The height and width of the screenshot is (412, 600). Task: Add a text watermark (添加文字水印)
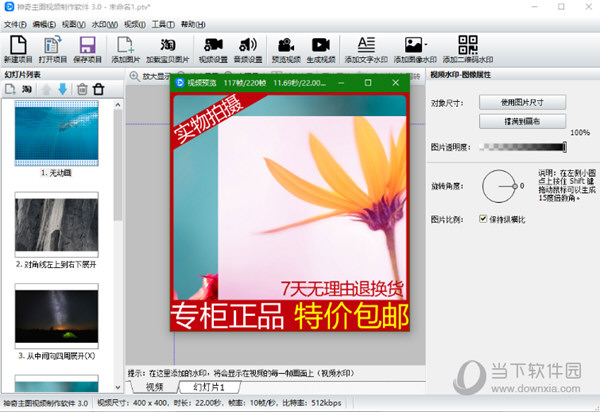366,49
